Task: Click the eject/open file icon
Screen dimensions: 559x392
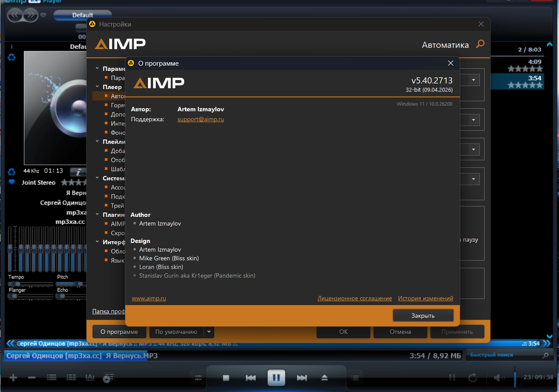Action: pyautogui.click(x=324, y=378)
